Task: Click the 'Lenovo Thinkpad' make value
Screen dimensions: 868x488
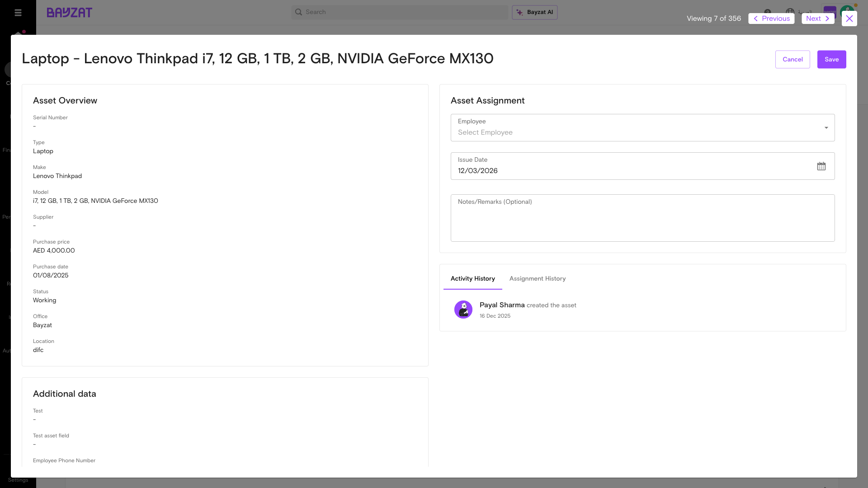Action: tap(57, 176)
